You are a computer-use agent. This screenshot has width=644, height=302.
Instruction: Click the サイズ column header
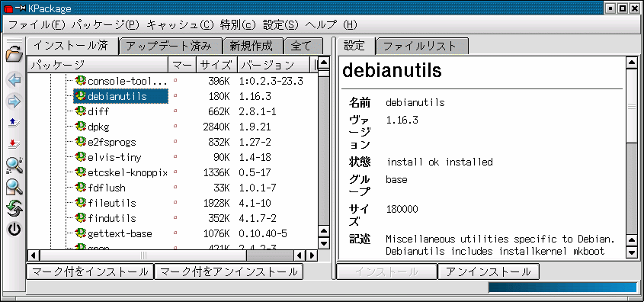click(x=217, y=65)
